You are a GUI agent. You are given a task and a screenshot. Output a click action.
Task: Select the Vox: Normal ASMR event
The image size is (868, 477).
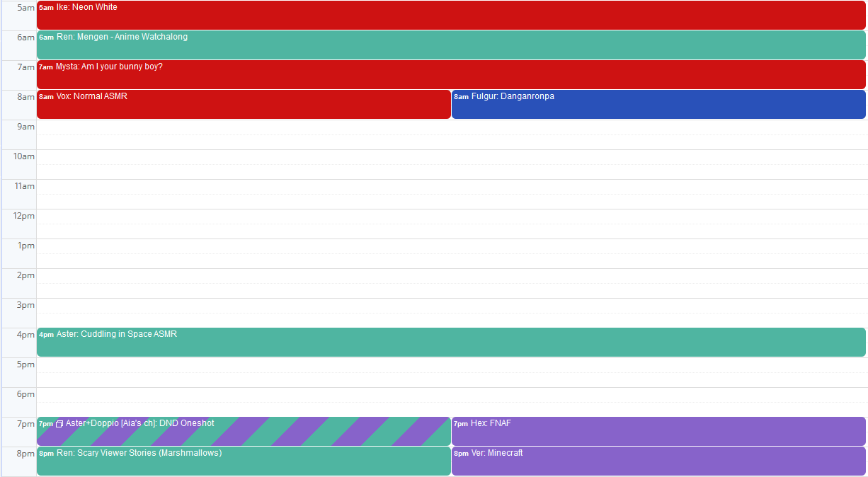pyautogui.click(x=244, y=104)
